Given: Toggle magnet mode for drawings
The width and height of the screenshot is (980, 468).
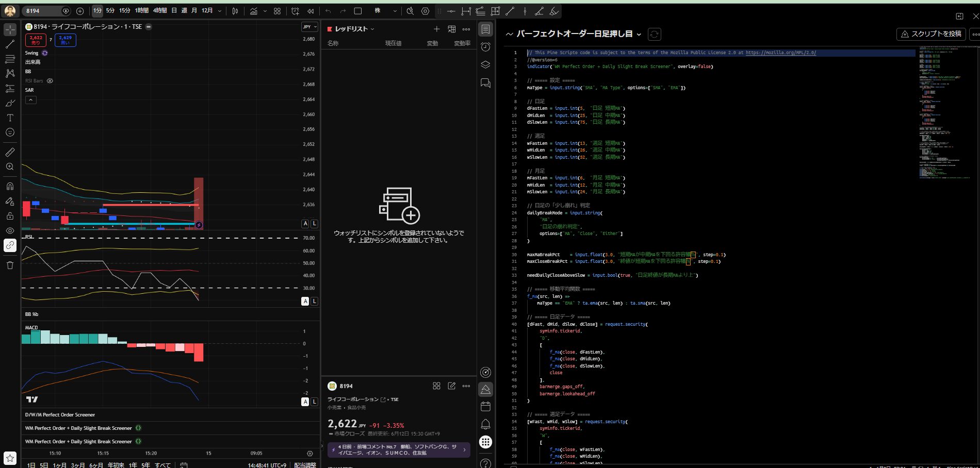Looking at the screenshot, I should [10, 186].
